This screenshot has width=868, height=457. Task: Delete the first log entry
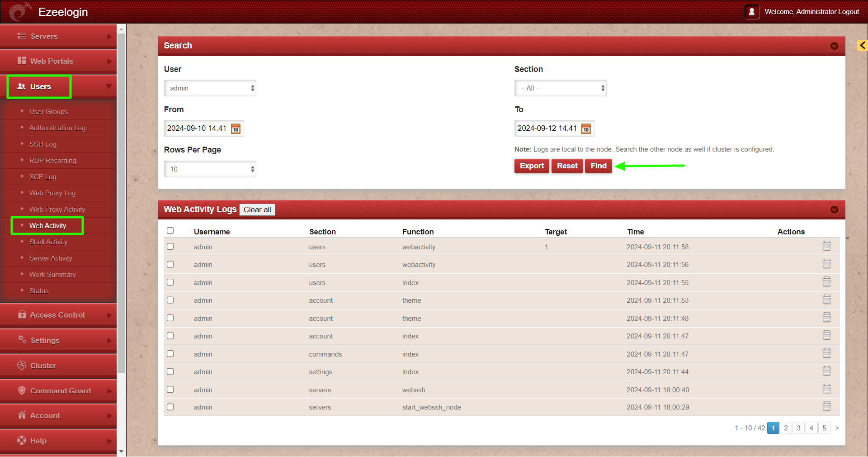pyautogui.click(x=826, y=246)
